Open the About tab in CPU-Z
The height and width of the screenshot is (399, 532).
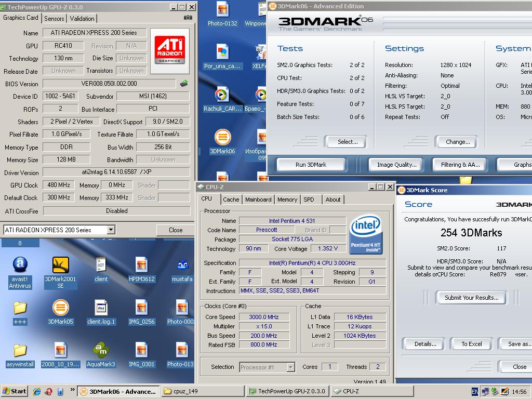tap(333, 199)
